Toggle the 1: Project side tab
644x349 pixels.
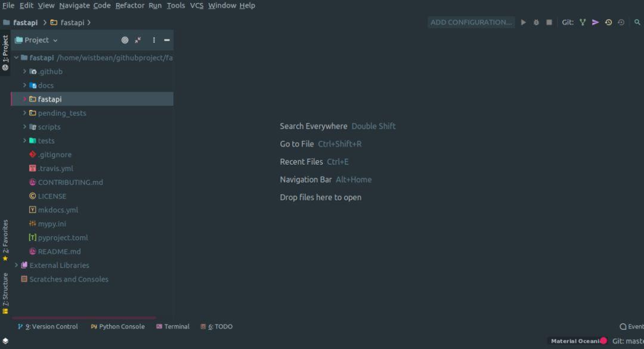pyautogui.click(x=5, y=52)
